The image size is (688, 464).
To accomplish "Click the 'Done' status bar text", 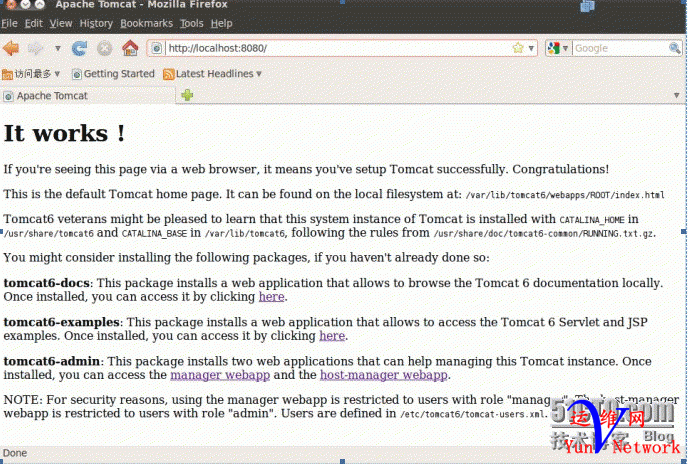I will tap(15, 453).
